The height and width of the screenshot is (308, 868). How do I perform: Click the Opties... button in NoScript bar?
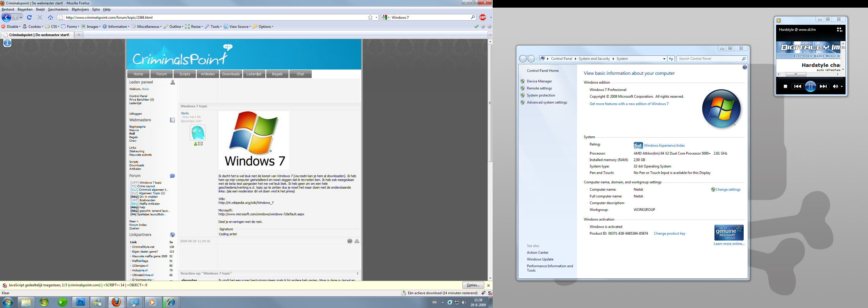[x=473, y=285]
